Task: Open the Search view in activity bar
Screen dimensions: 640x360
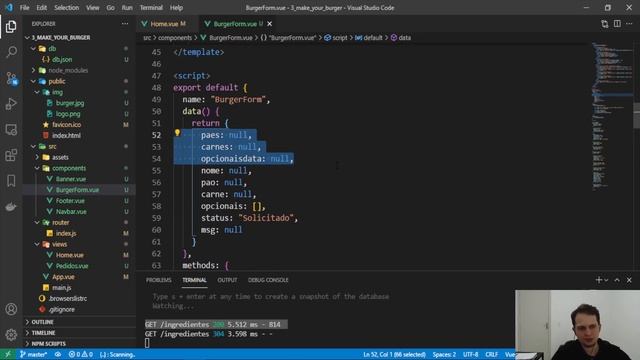Action: (x=11, y=52)
